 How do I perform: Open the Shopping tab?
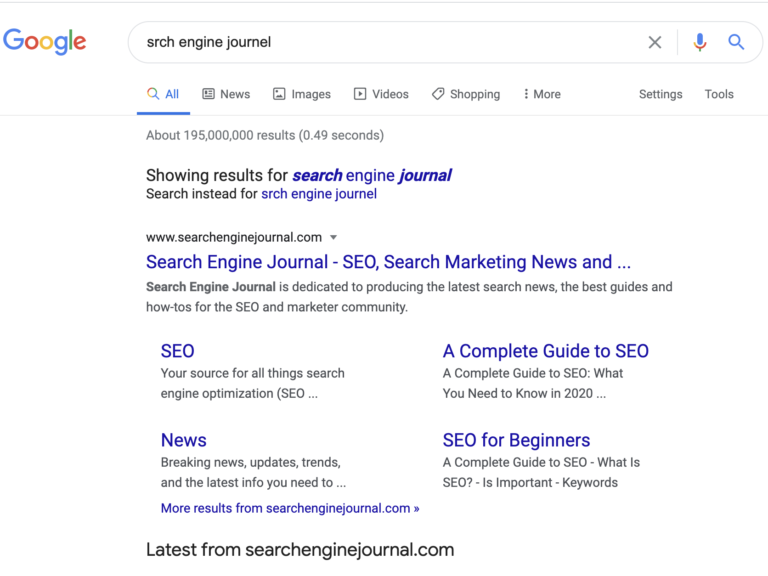(466, 94)
